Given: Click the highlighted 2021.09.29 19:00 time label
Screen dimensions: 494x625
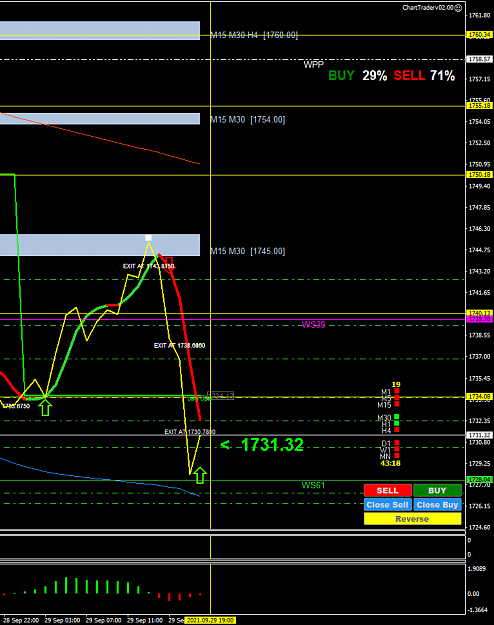Looking at the screenshot, I should [211, 620].
